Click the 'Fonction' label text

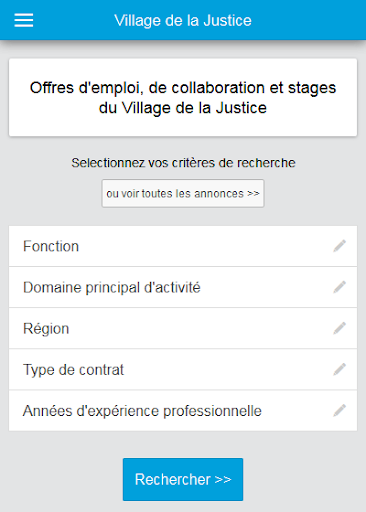pos(51,246)
